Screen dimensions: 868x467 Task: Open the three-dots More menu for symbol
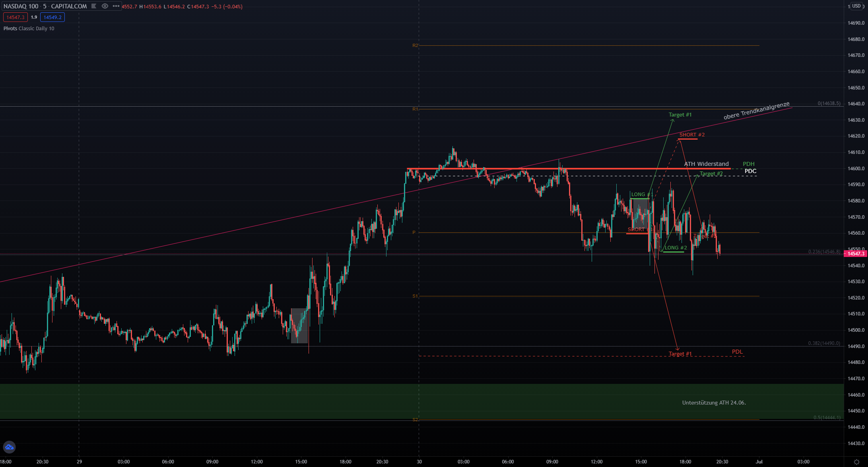click(116, 6)
